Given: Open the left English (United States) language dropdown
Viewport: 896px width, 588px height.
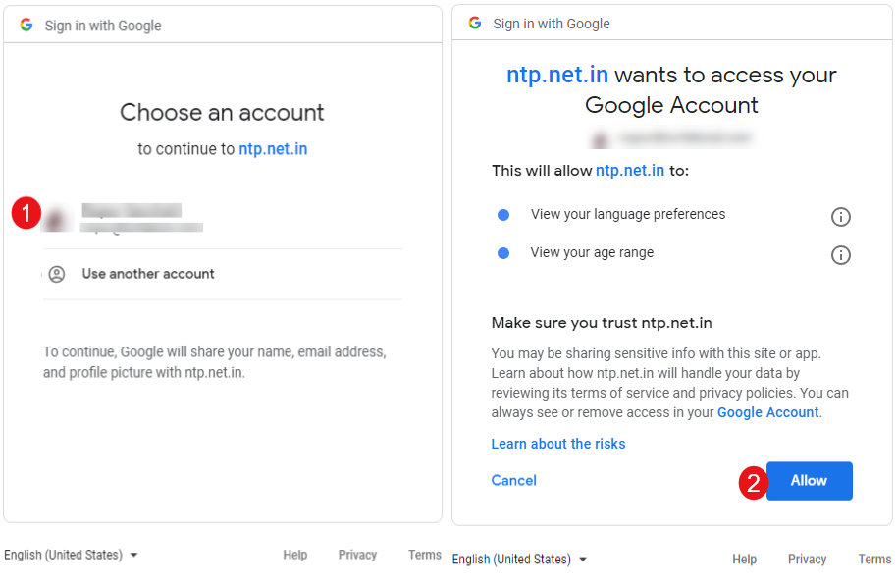Looking at the screenshot, I should pos(71,555).
